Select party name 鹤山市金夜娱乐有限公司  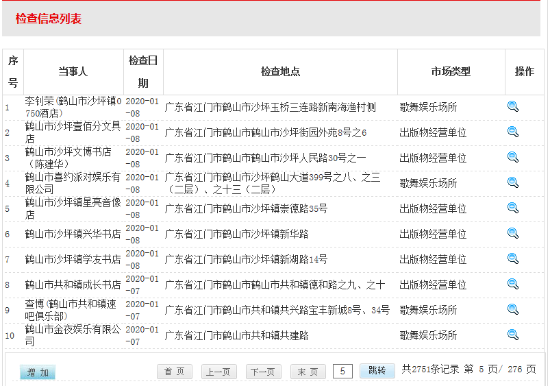coord(73,335)
